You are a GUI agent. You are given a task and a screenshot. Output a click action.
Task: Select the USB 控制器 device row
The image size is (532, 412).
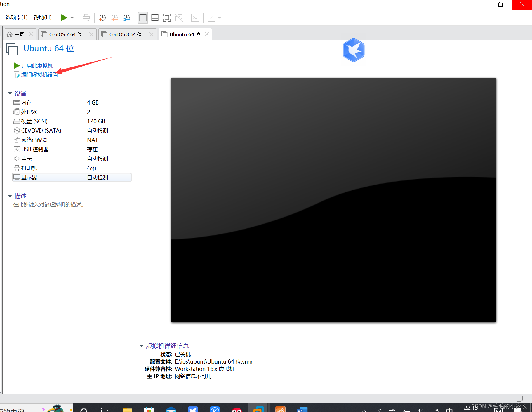tap(72, 149)
